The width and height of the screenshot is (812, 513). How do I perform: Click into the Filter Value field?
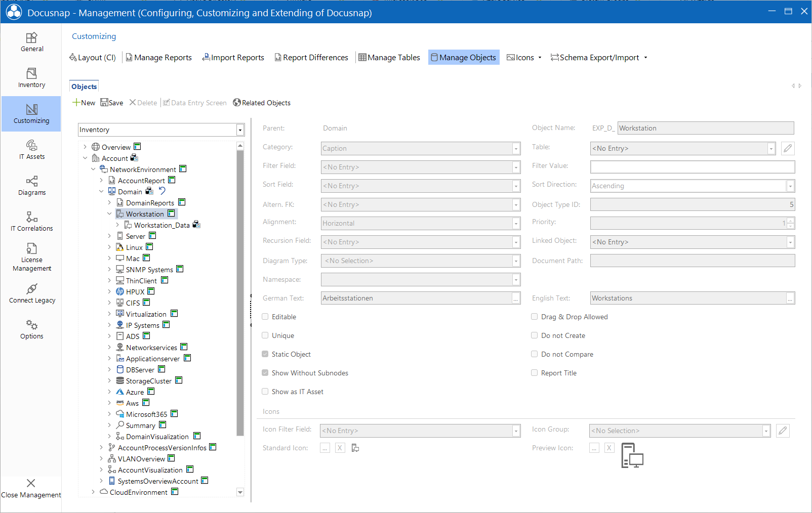click(693, 167)
